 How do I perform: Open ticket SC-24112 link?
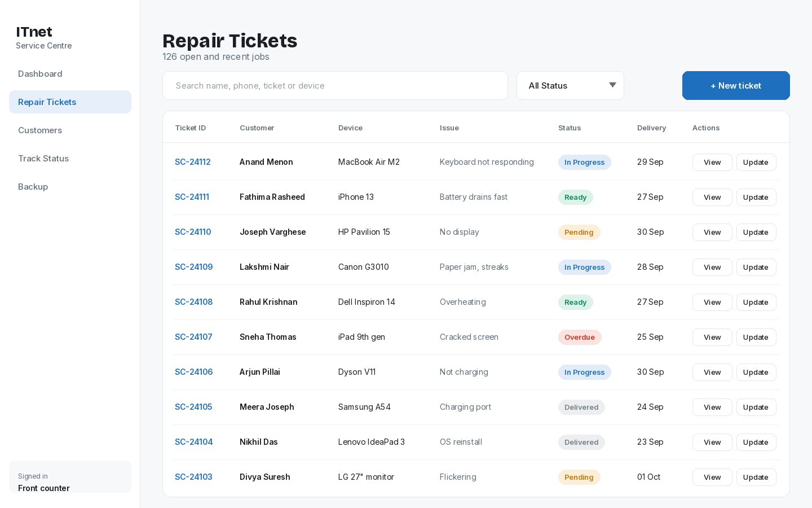tap(193, 162)
